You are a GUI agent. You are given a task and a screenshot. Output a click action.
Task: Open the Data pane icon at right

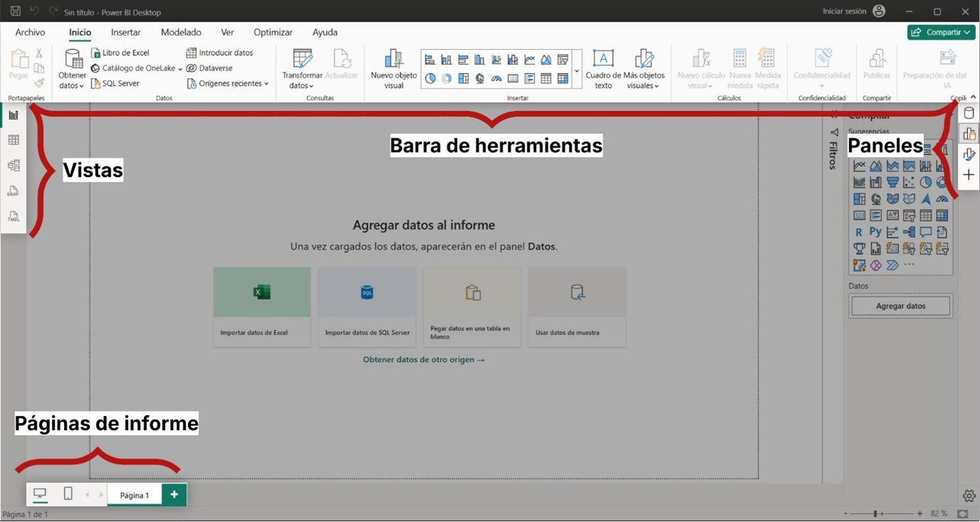point(969,114)
